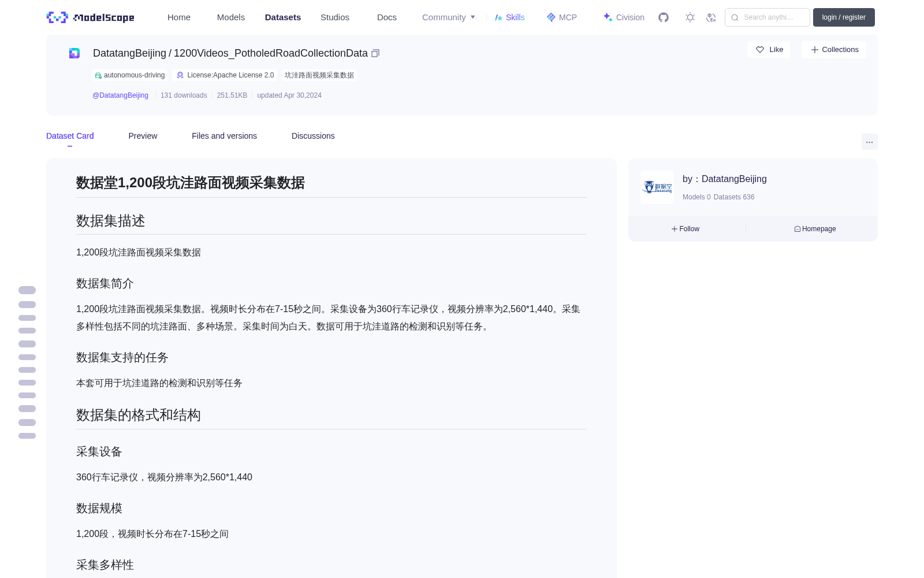Click the 坑洼路面视频采集数据 tag
This screenshot has height=578, width=924.
(x=319, y=75)
